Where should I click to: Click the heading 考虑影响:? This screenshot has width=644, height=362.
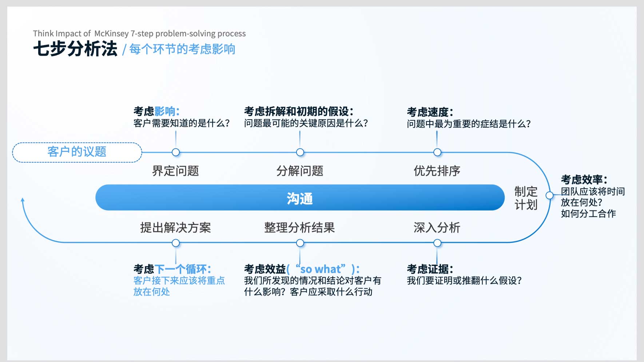point(156,111)
